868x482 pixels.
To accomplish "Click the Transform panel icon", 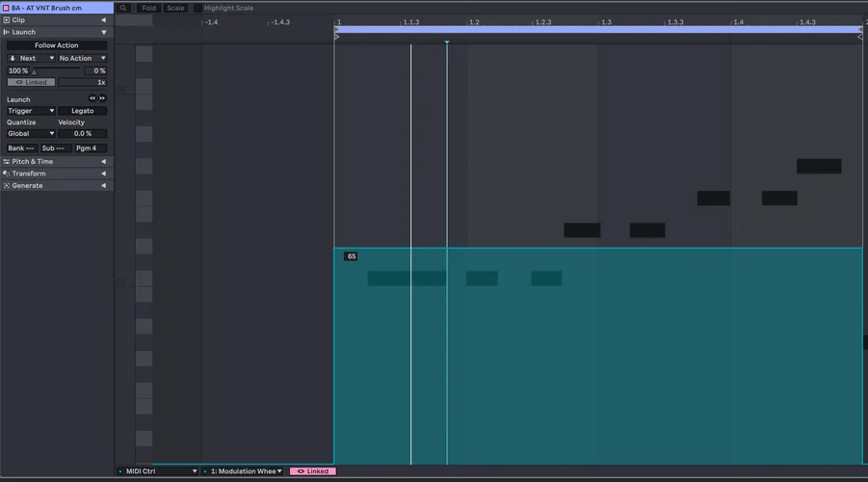I will click(7, 174).
